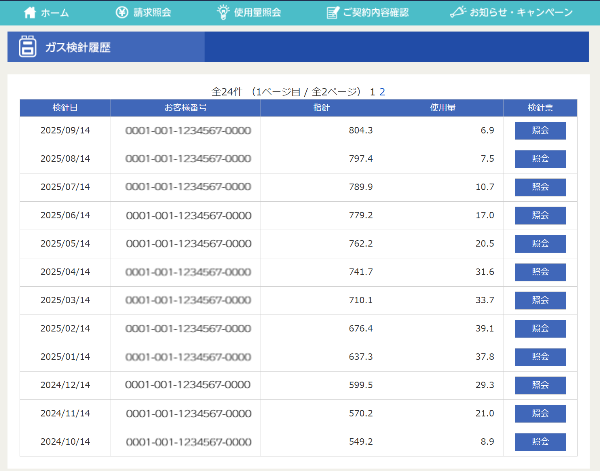Click 照会 on the 2025/01/14 row

coord(540,357)
